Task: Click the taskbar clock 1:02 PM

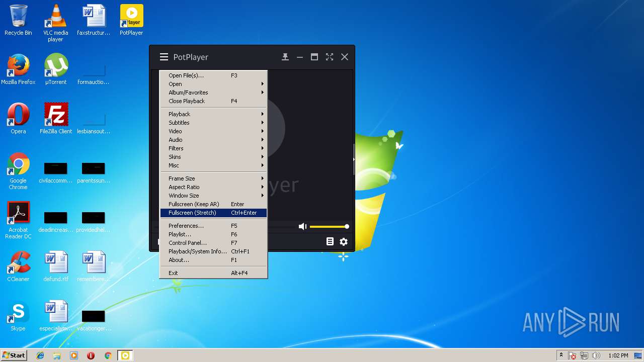Action: tap(618, 355)
